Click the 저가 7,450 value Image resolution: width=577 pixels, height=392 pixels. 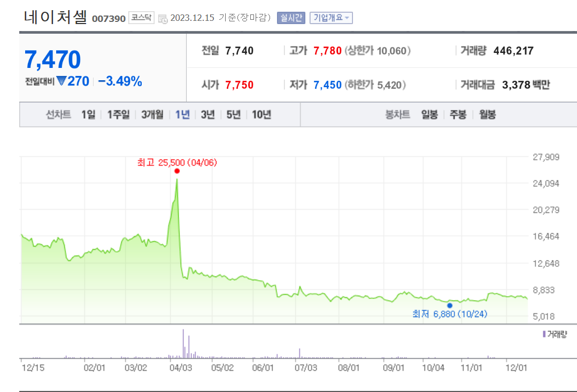[327, 85]
